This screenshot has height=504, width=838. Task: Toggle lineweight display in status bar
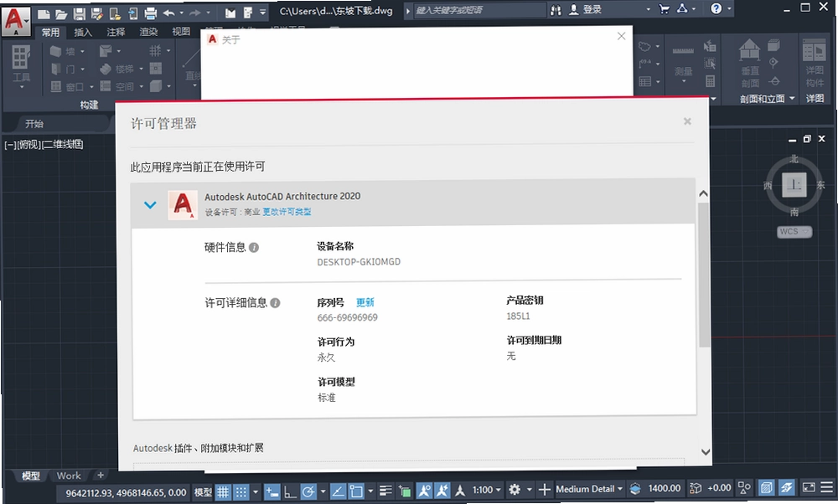pyautogui.click(x=385, y=491)
